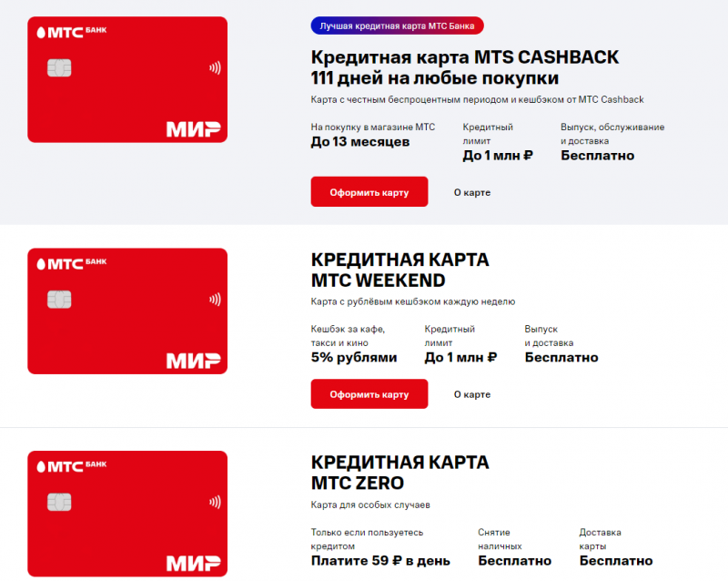The image size is (728, 581).
Task: Click contactless symbol on MTS Weekend card
Action: (x=213, y=299)
